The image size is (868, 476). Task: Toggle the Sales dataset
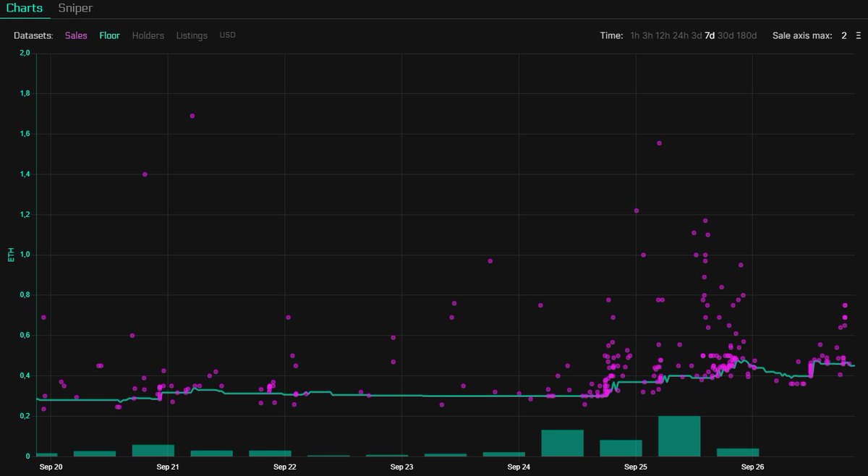(76, 35)
